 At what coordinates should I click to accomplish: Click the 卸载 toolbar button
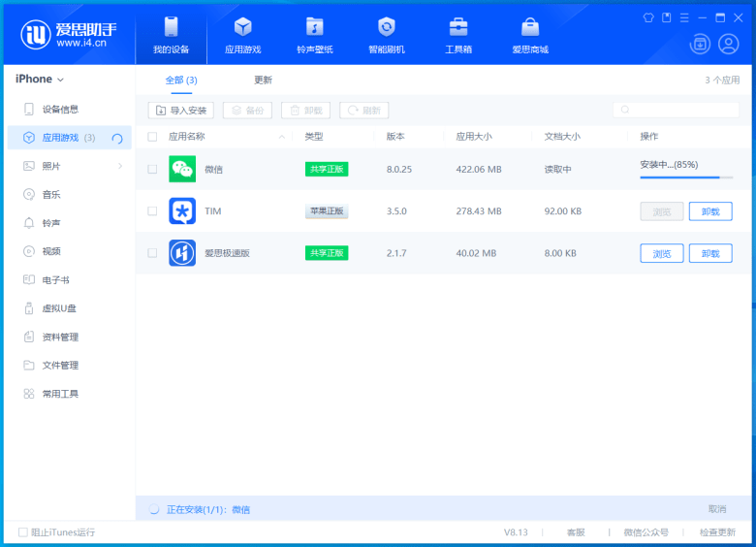pyautogui.click(x=305, y=111)
